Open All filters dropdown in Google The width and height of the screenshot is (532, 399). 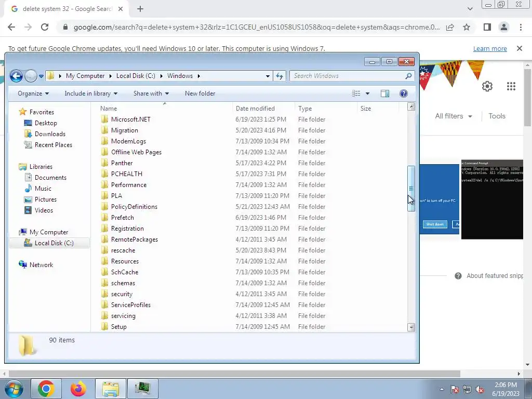[x=454, y=116]
